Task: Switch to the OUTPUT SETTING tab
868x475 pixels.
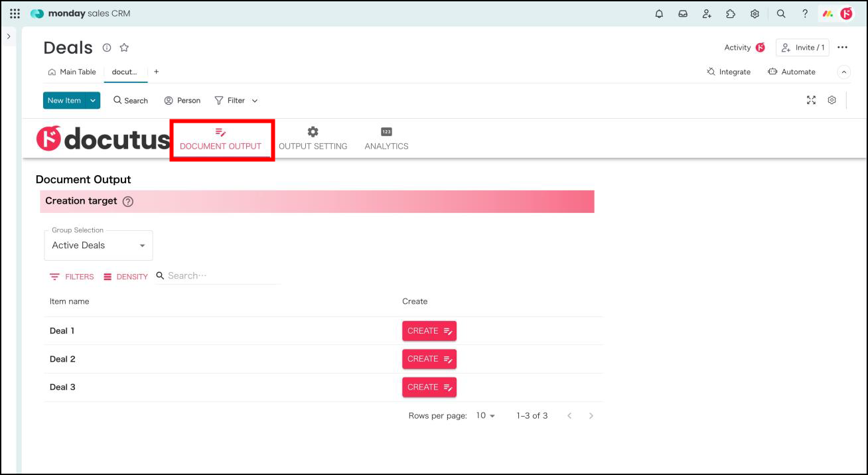Action: (x=313, y=139)
